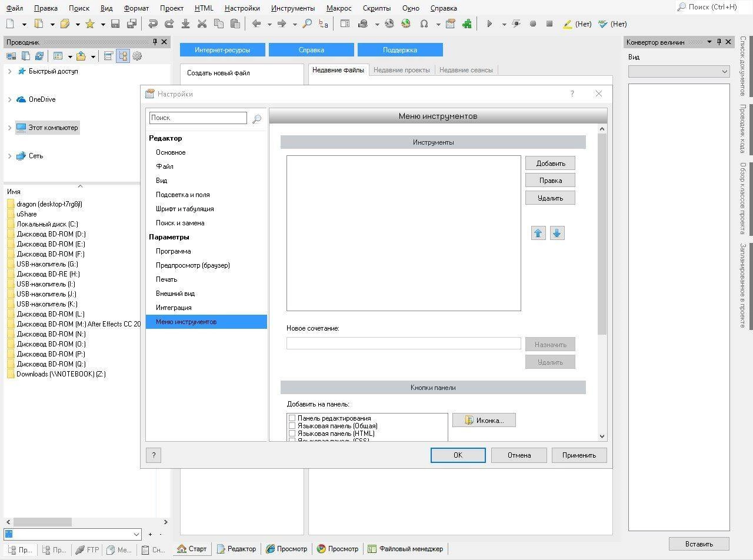Viewport: 753px width, 560px height.
Task: Click the Вставить button in converter
Action: tap(699, 544)
